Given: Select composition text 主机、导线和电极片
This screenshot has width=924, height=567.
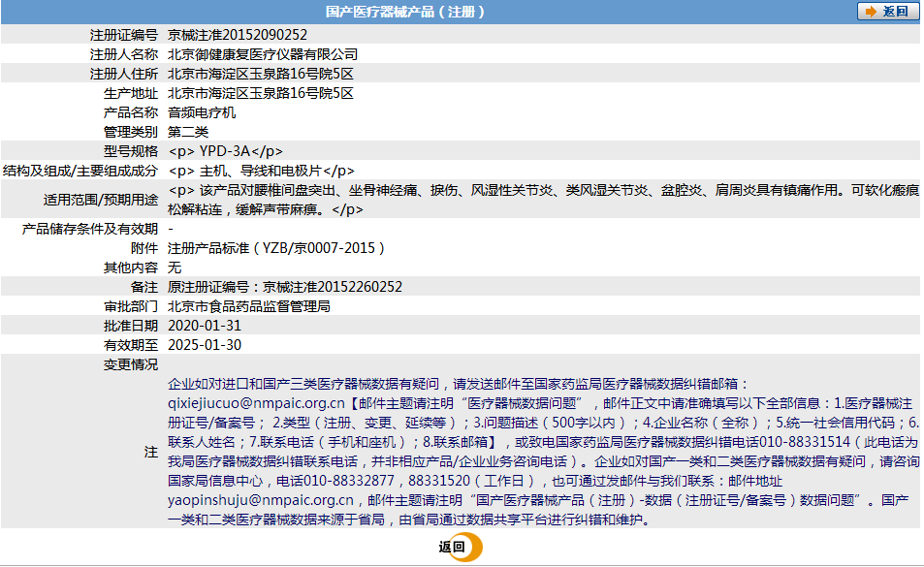Looking at the screenshot, I should pyautogui.click(x=261, y=171).
